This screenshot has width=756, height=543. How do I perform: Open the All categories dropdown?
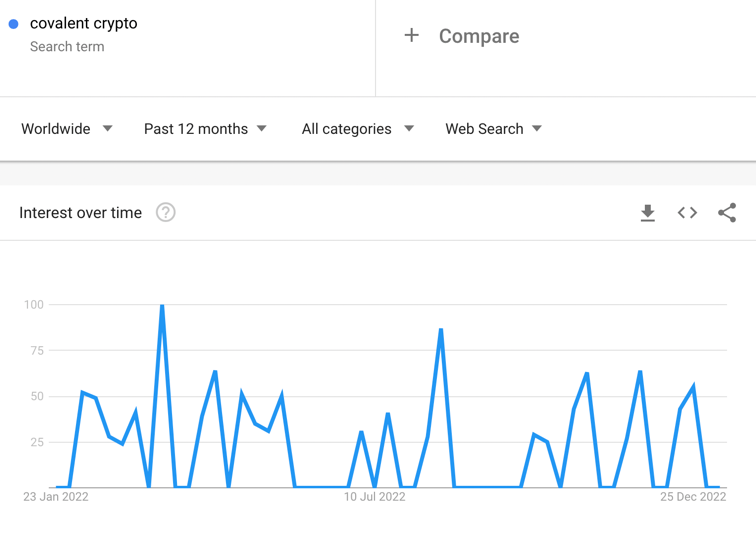click(358, 129)
